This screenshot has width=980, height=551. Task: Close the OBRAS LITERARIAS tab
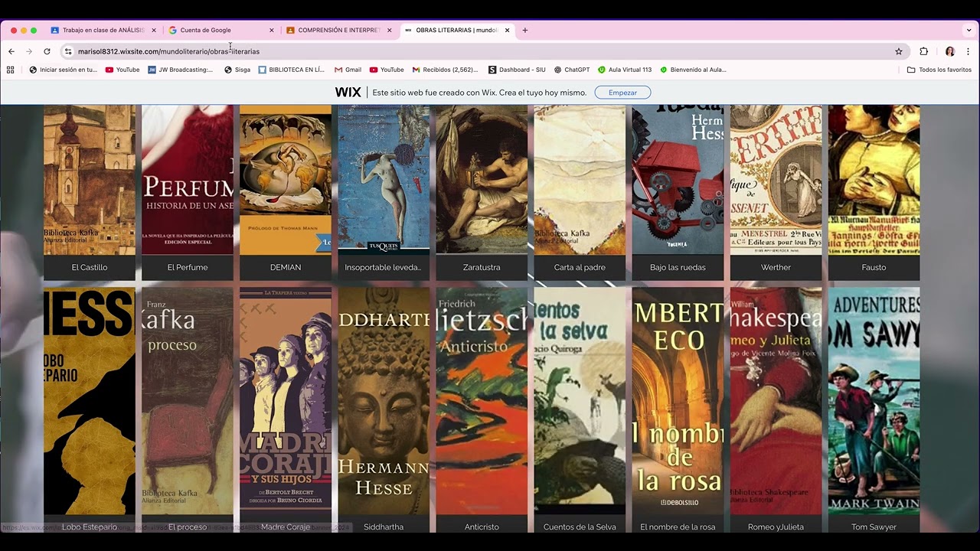[507, 31]
